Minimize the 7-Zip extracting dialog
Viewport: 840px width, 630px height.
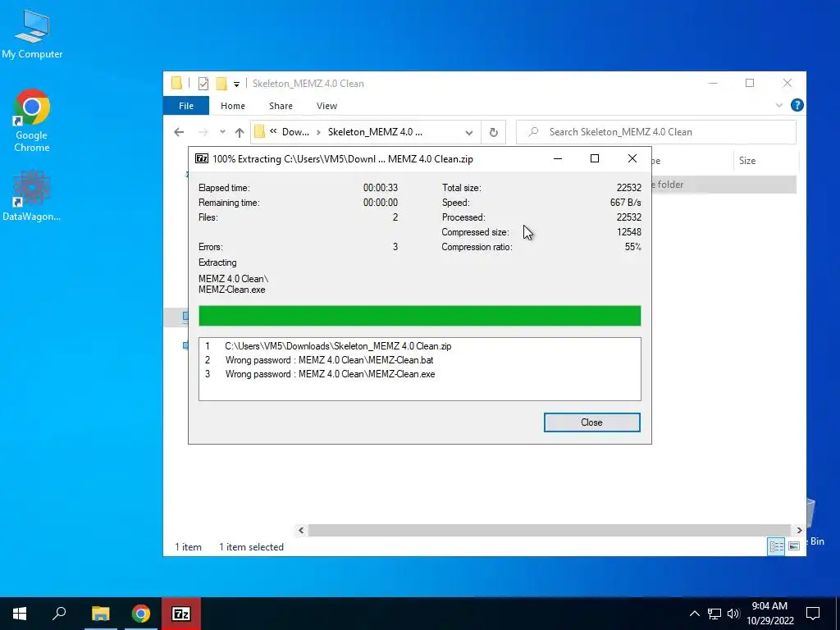557,158
